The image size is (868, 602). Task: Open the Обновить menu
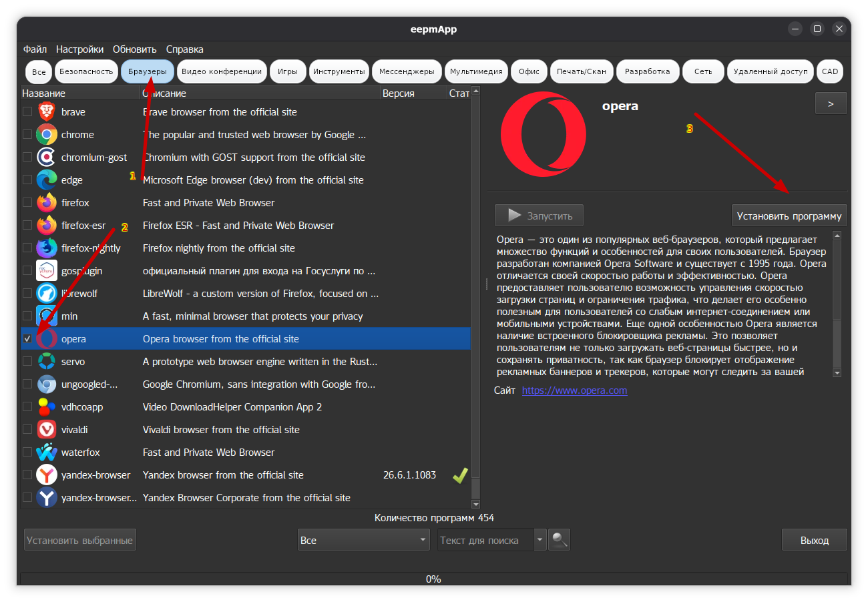pos(135,49)
